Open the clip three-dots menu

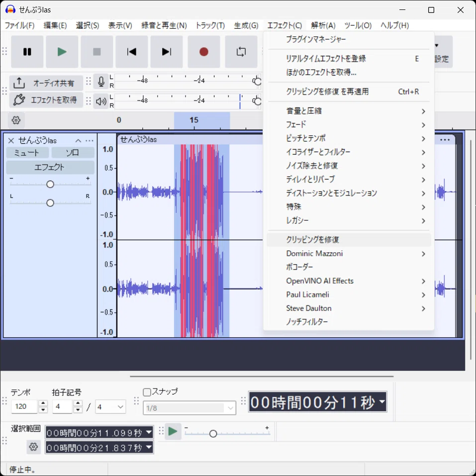(445, 140)
